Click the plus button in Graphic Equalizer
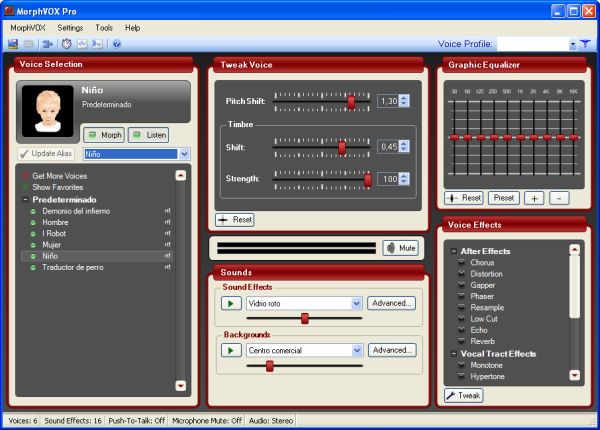600x430 pixels. (534, 198)
